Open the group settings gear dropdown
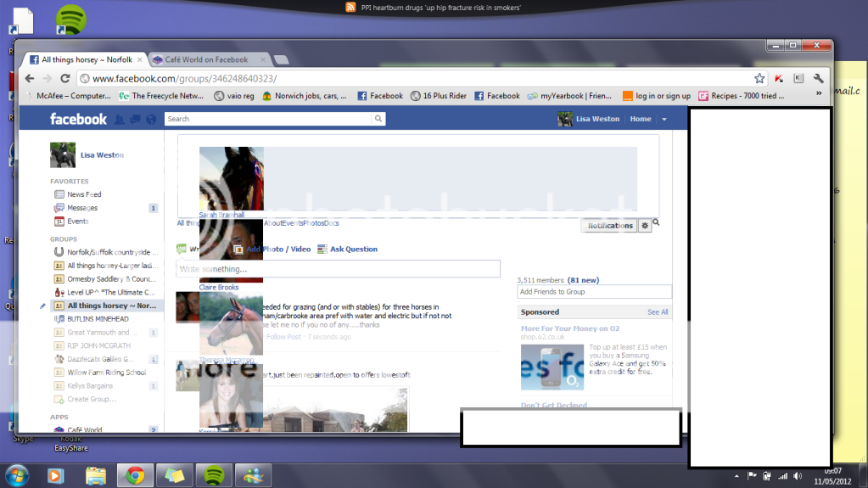The image size is (868, 488). [x=644, y=226]
